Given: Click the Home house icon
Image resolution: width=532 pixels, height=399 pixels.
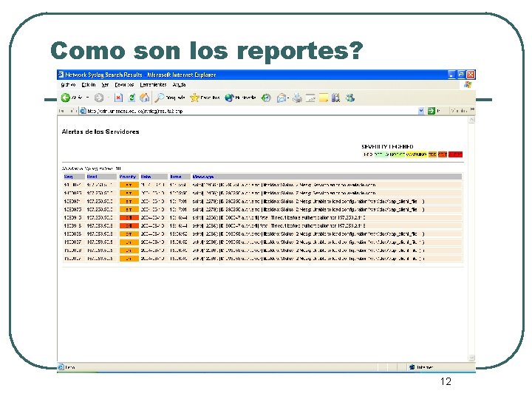Looking at the screenshot, I should click(145, 98).
